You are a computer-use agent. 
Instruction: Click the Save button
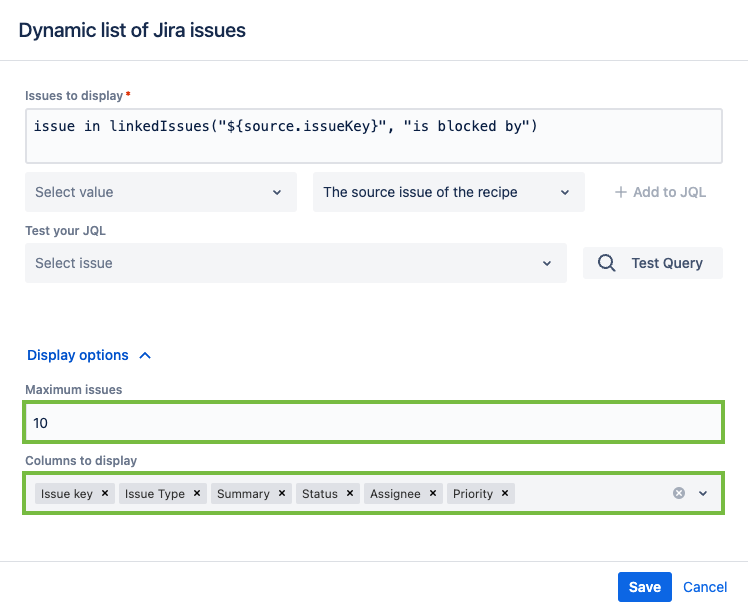(644, 587)
